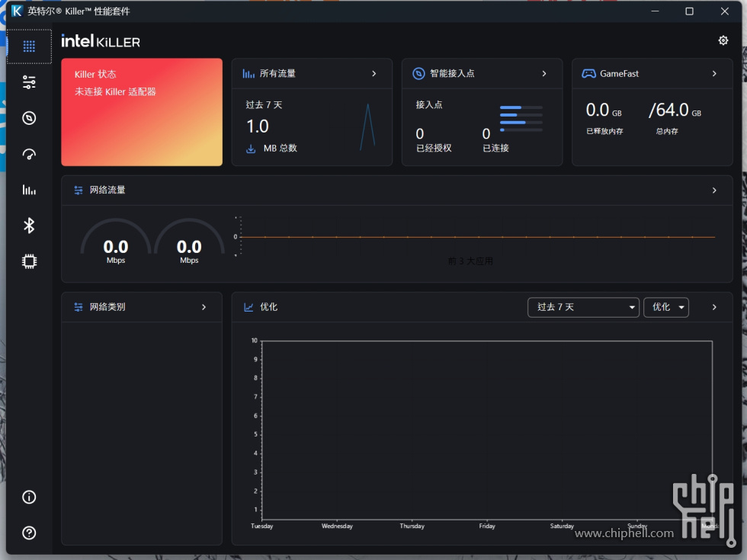Click the access point signal bars graphic
The image size is (747, 560).
pos(521,119)
